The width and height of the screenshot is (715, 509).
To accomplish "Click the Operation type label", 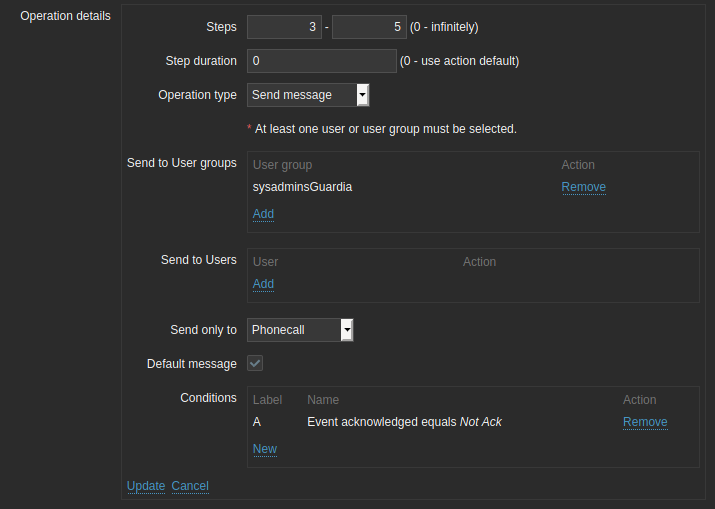I will (197, 95).
